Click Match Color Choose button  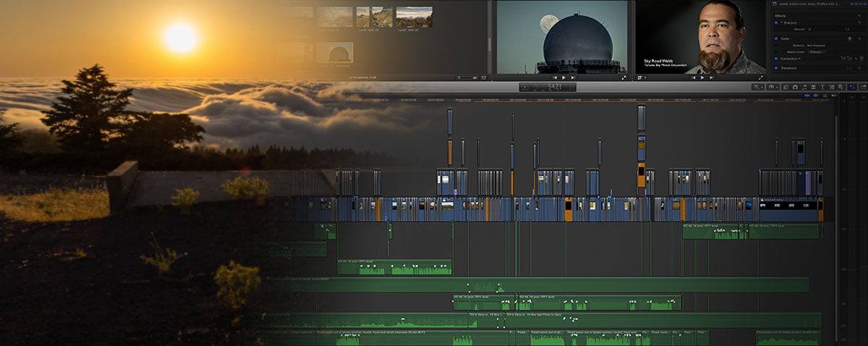coord(817,51)
